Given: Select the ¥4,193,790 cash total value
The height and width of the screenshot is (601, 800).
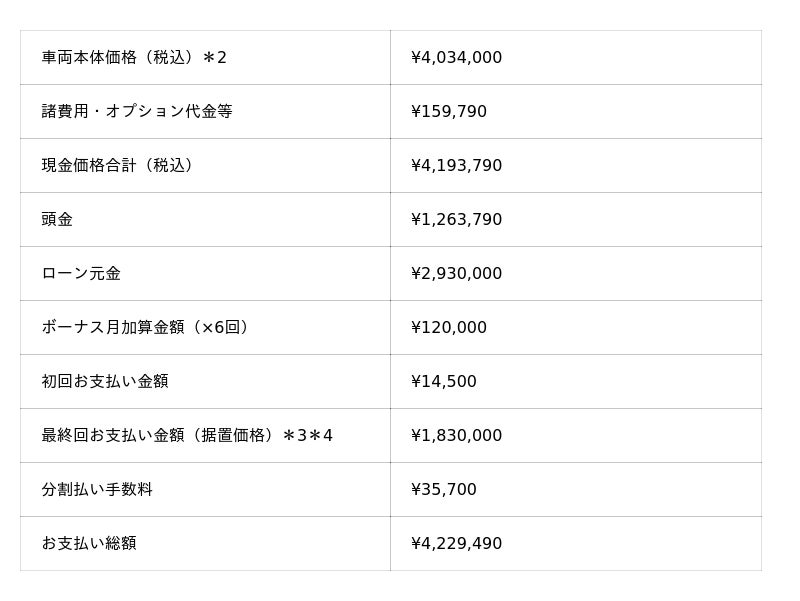Looking at the screenshot, I should coord(456,165).
